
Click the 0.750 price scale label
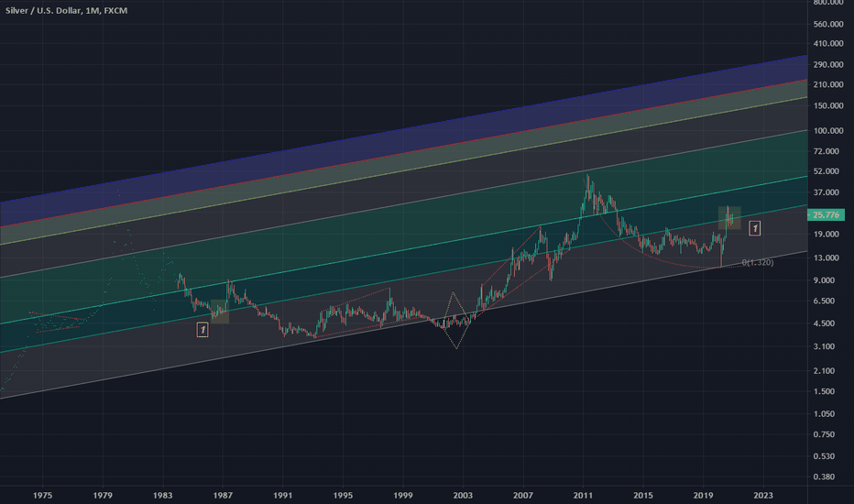pyautogui.click(x=824, y=434)
